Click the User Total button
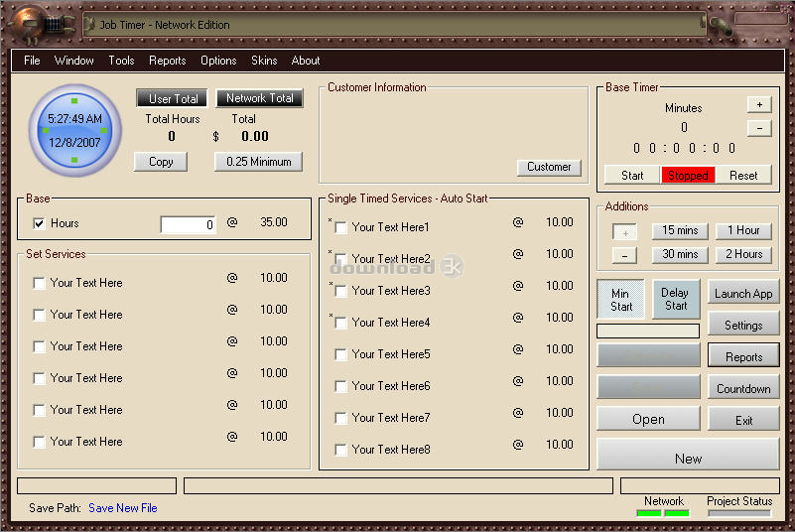The height and width of the screenshot is (532, 795). click(173, 98)
